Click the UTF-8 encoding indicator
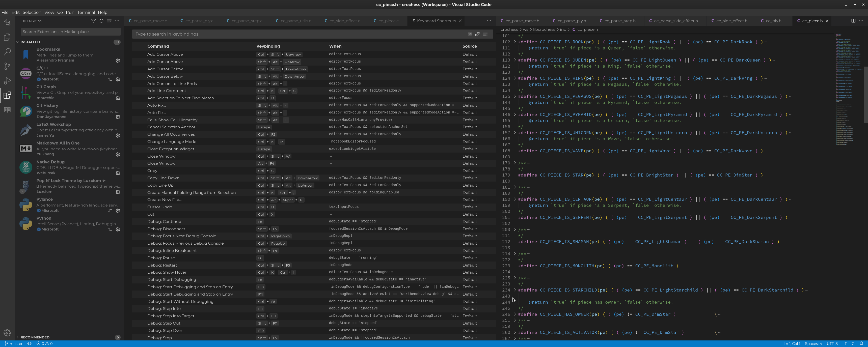Viewport: 868px width, 347px height. (832, 344)
